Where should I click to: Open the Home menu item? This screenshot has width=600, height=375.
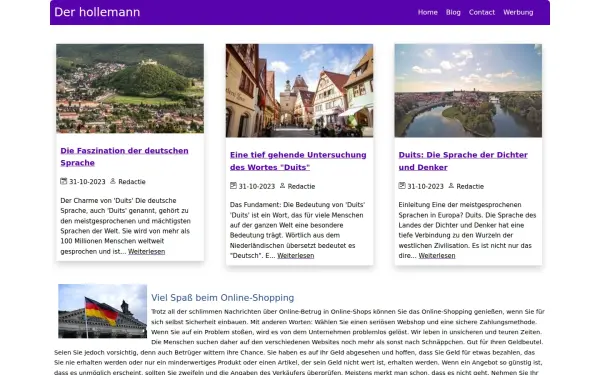tap(427, 12)
